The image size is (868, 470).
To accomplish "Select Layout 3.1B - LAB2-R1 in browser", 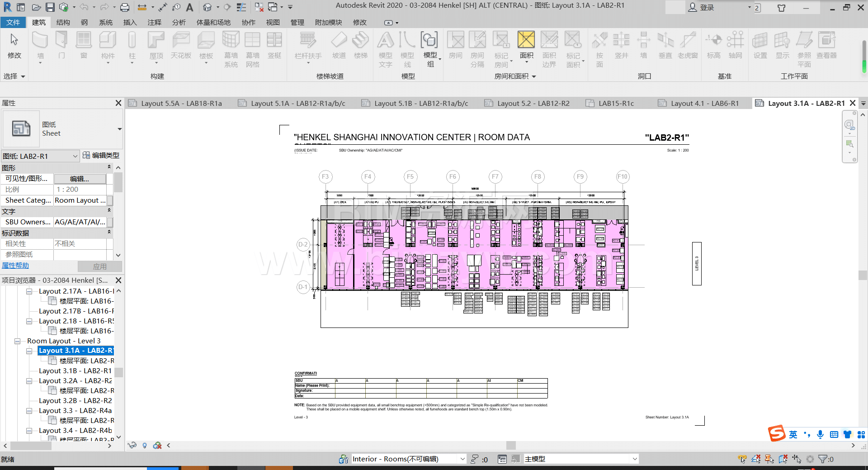I will click(x=75, y=371).
